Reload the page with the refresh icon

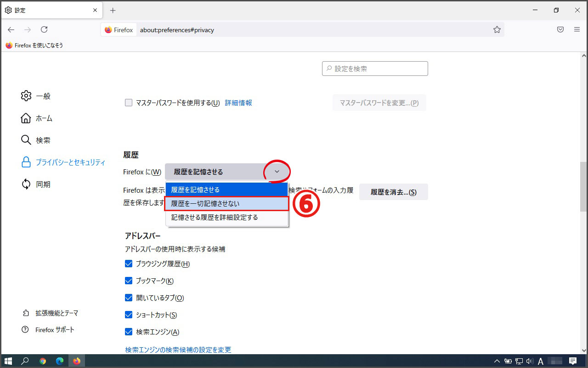[44, 29]
